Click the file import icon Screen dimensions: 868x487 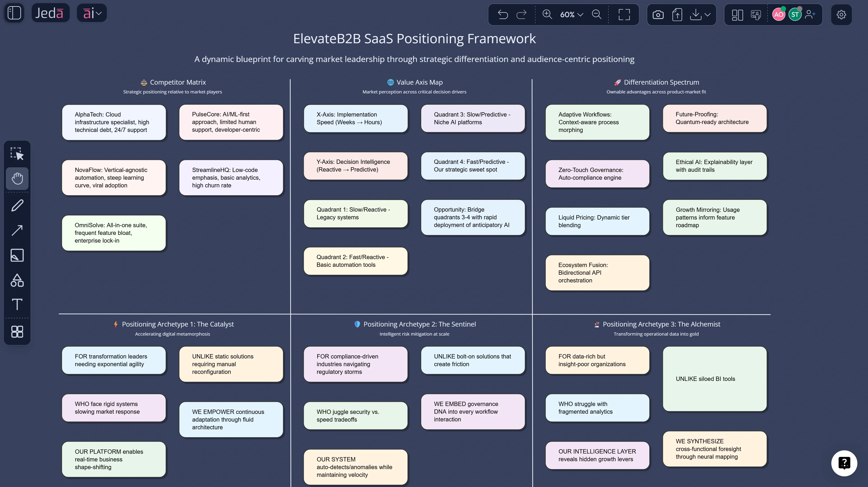click(x=677, y=14)
